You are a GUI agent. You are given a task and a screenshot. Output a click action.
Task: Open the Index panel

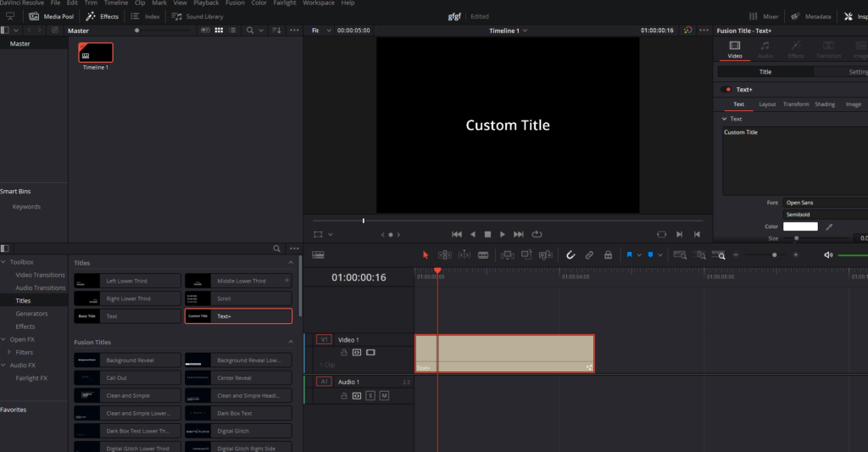pos(146,16)
